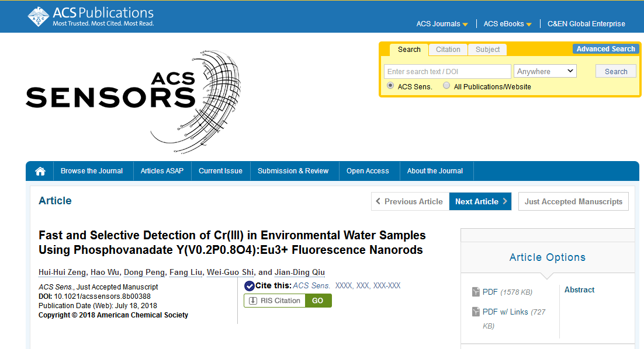Switch to the Citation search tab
Viewport: 644px width, 349px height.
point(448,50)
